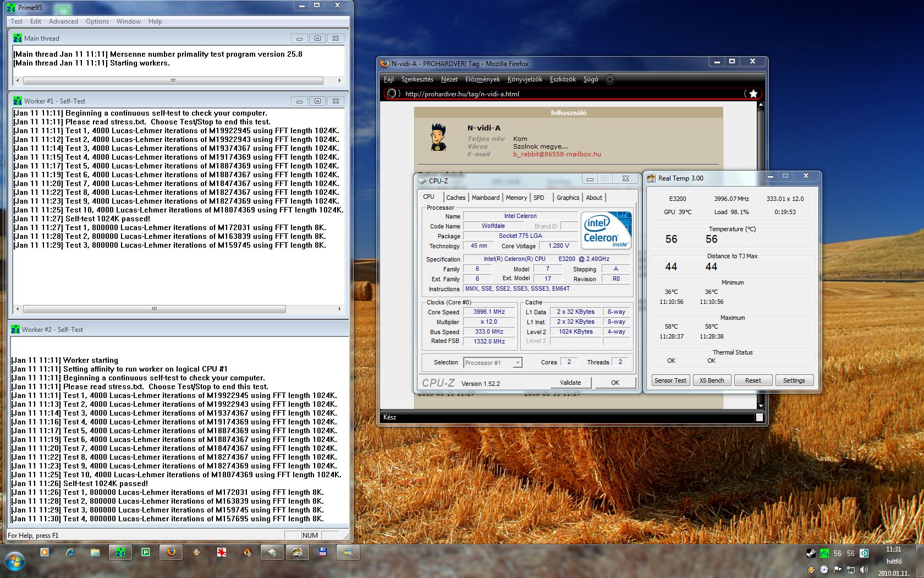Screen dimensions: 924x578
Task: Open the Winamp tray icon
Action: point(811,570)
